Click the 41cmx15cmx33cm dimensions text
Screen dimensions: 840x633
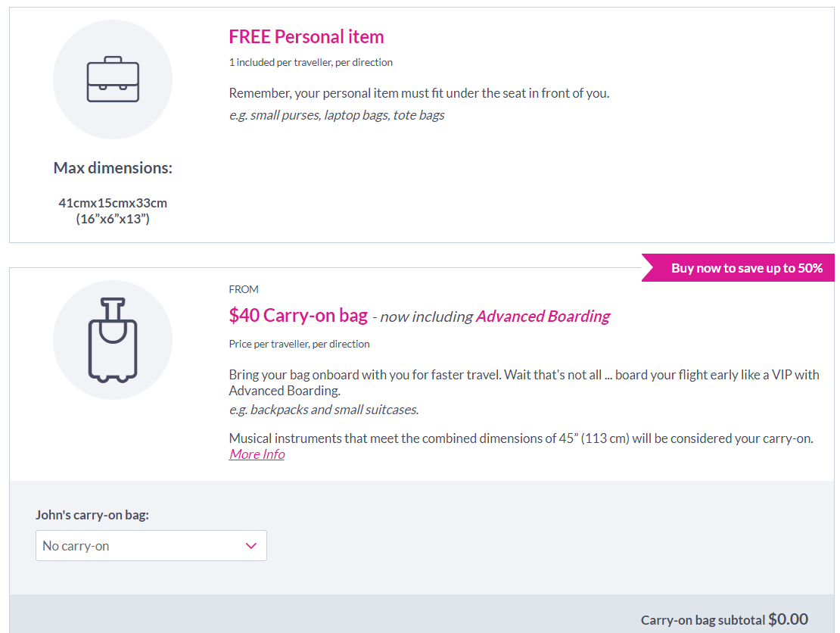pyautogui.click(x=113, y=203)
